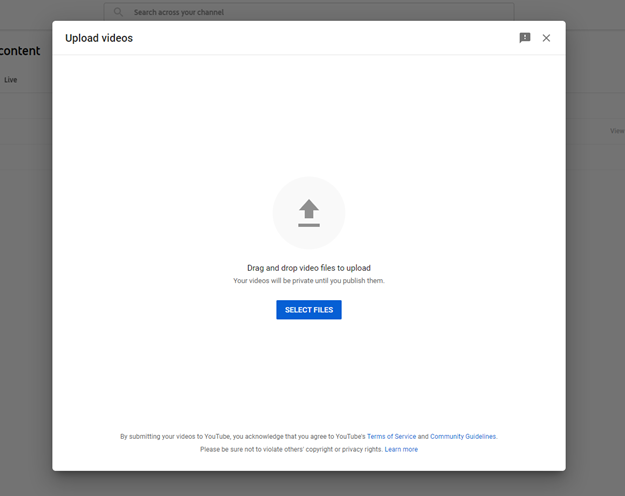The width and height of the screenshot is (625, 496).
Task: Click the Learn more link
Action: [x=401, y=449]
